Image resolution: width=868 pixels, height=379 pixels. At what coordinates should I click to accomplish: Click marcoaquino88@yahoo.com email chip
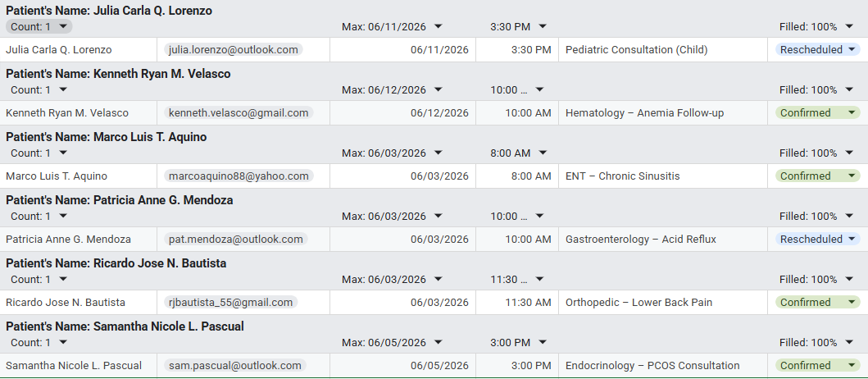239,176
